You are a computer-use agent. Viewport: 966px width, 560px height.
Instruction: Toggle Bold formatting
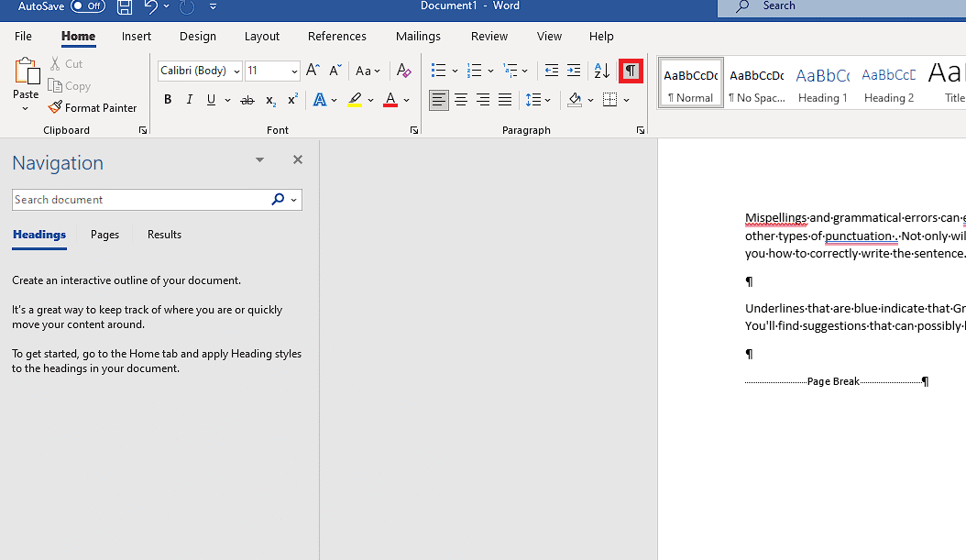pos(168,100)
